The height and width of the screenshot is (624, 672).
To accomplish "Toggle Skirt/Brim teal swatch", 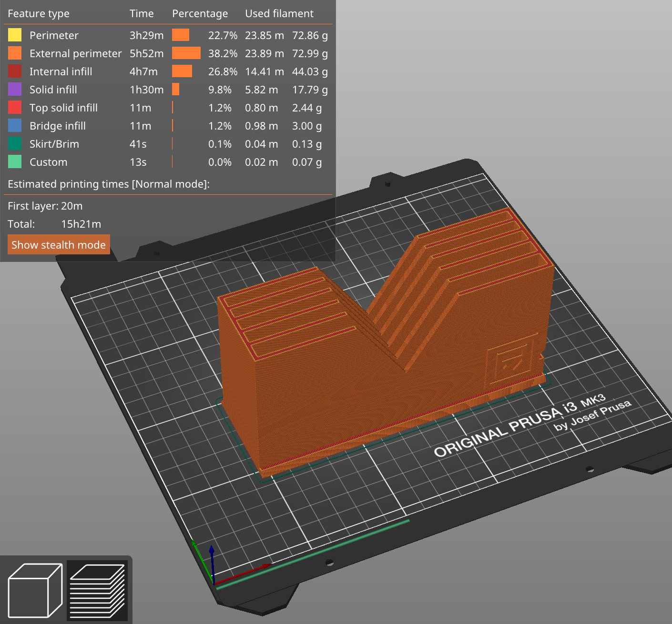I will (15, 143).
